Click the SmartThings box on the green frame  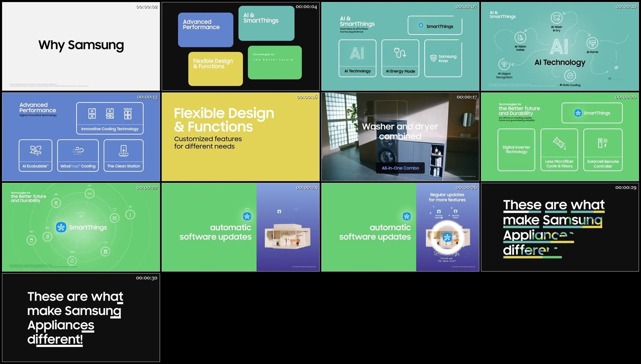[x=592, y=113]
